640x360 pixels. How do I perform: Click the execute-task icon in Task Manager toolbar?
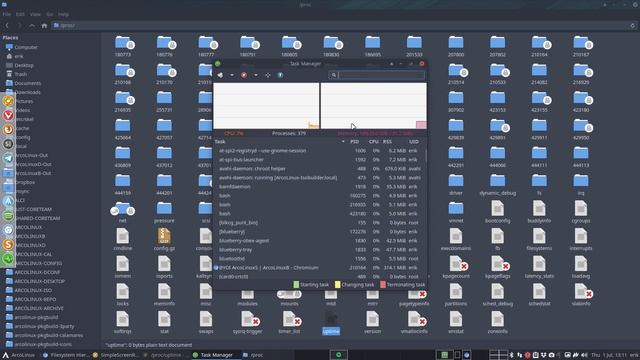pos(220,75)
